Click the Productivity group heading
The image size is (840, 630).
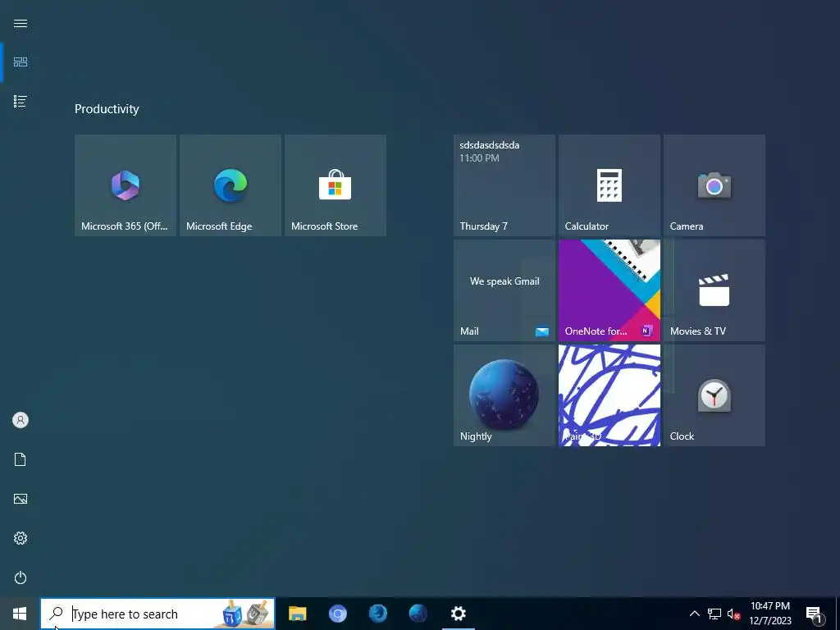point(107,109)
